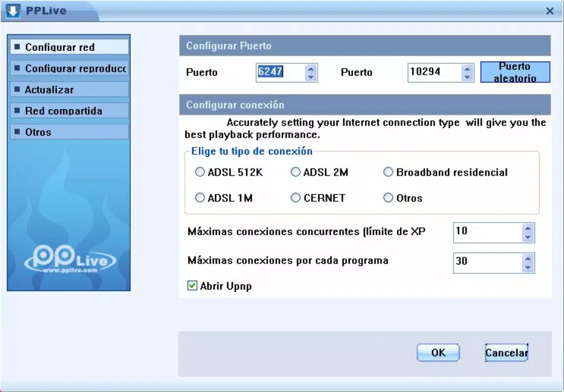The image size is (564, 392).
Task: Click the Máximas conexiones por cada programa label
Action: (288, 261)
